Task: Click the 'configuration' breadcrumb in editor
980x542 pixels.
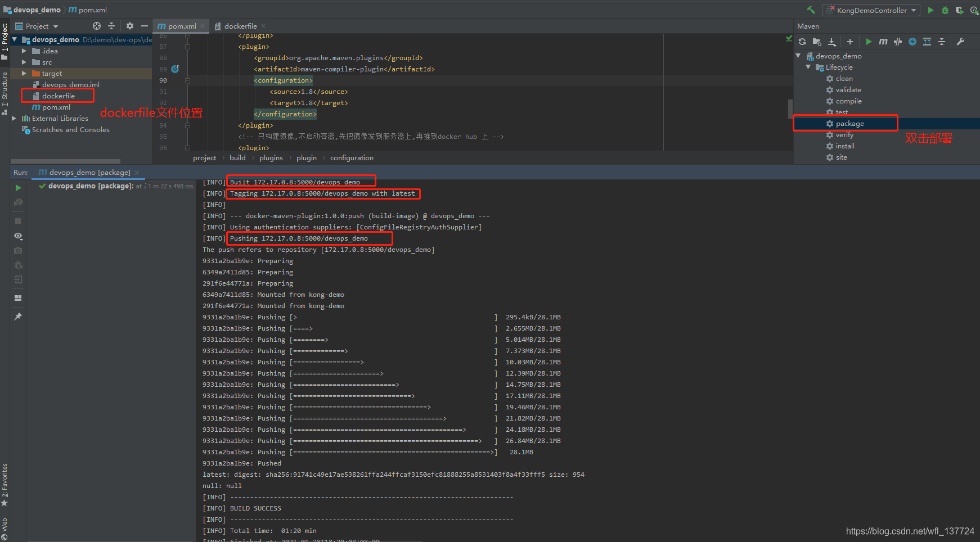Action: (x=352, y=157)
